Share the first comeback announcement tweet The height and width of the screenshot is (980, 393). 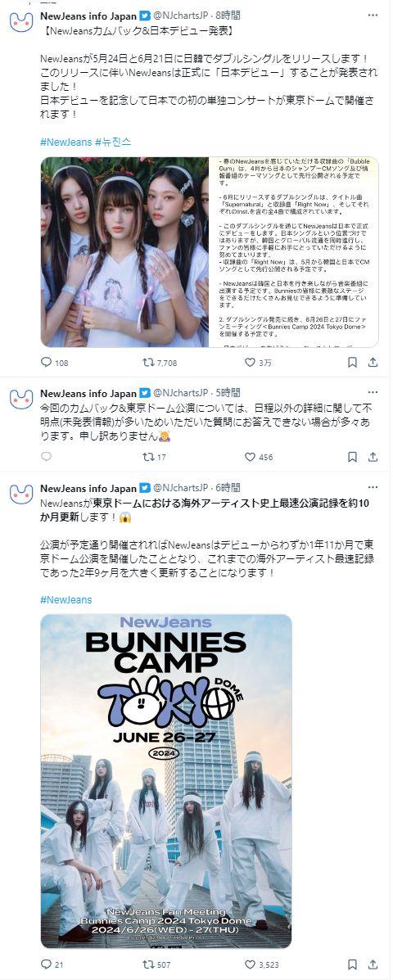coord(373,363)
